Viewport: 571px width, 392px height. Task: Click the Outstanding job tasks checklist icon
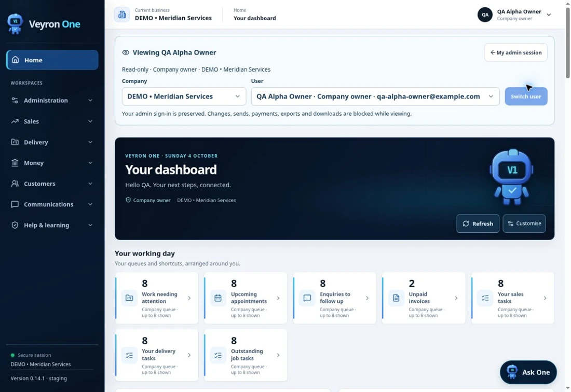tap(218, 355)
